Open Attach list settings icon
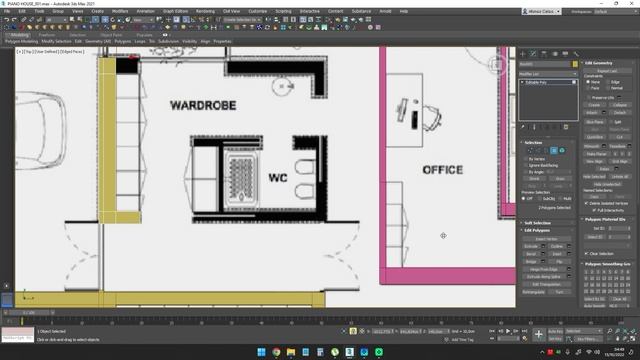The image size is (640, 360). tap(604, 113)
